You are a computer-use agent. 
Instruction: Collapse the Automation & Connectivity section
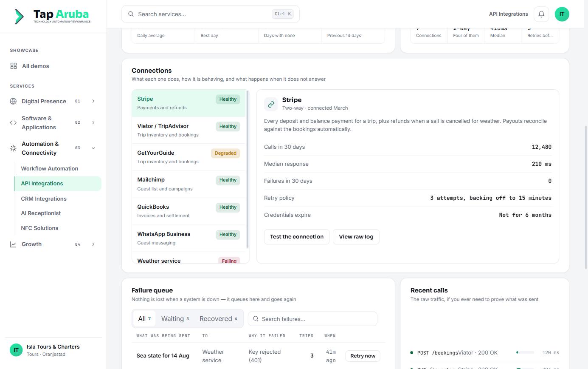pyautogui.click(x=93, y=148)
